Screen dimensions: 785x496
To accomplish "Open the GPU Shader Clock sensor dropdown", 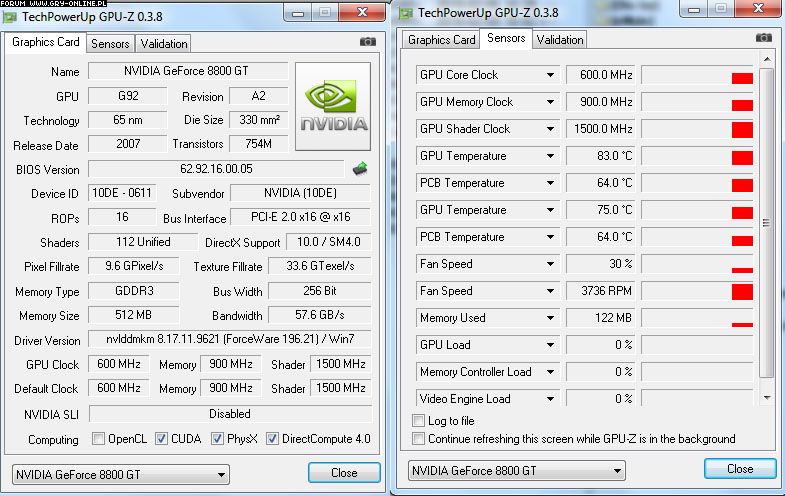I will [550, 129].
